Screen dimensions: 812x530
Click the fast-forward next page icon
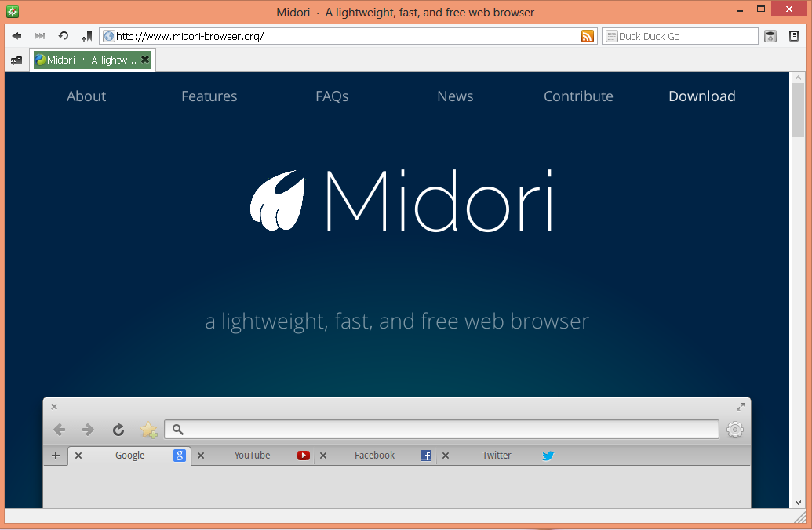(40, 36)
